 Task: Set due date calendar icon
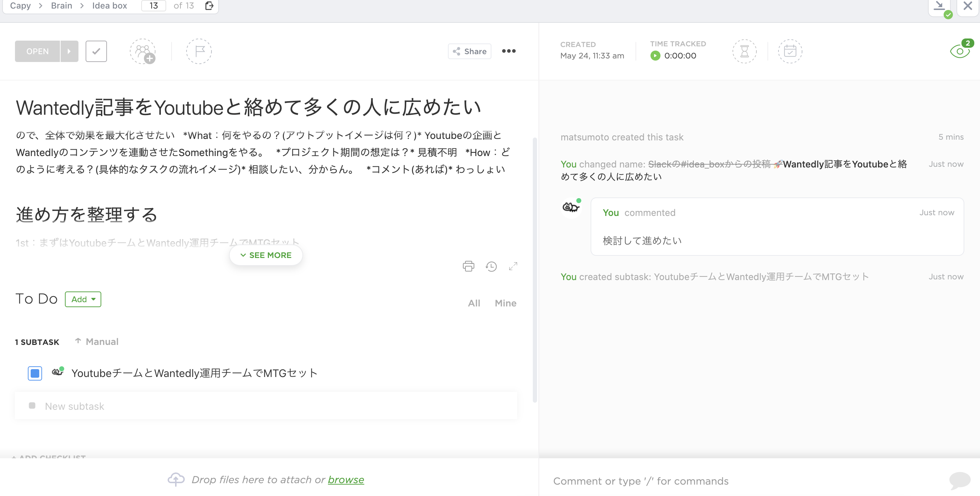coord(790,51)
